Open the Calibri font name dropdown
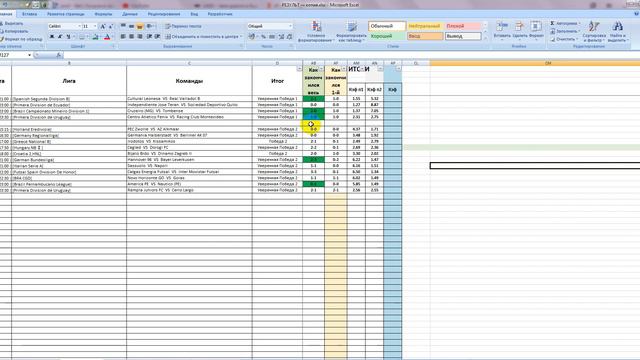 pos(80,26)
